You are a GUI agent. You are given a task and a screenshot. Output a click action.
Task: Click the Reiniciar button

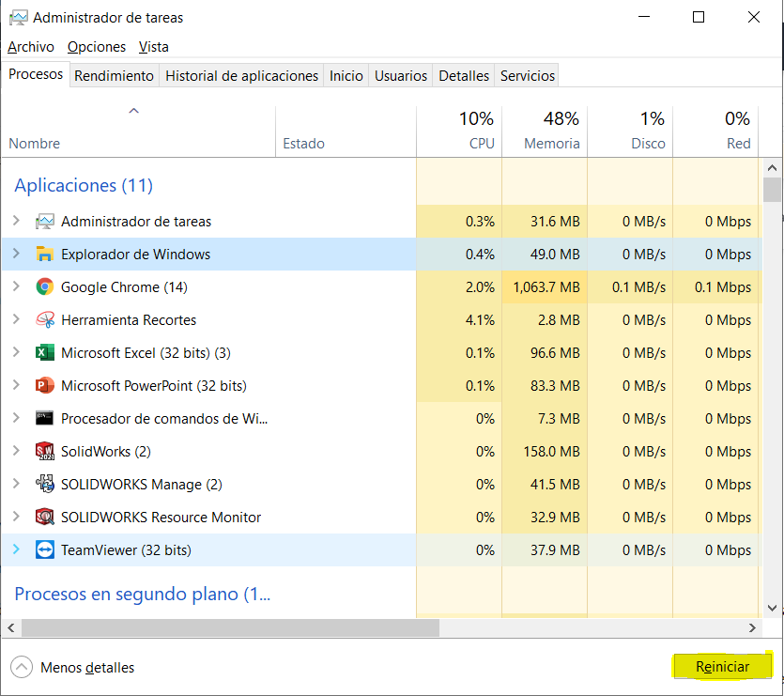click(722, 667)
